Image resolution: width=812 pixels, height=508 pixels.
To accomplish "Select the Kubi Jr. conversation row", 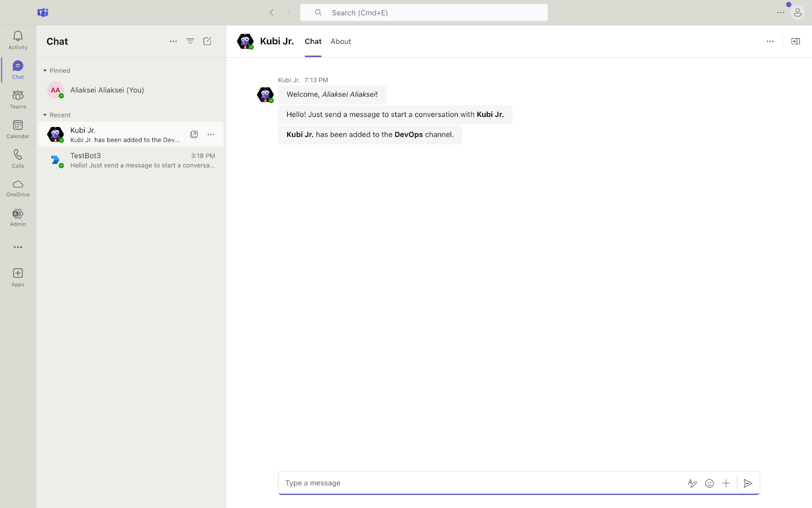I will click(x=131, y=135).
